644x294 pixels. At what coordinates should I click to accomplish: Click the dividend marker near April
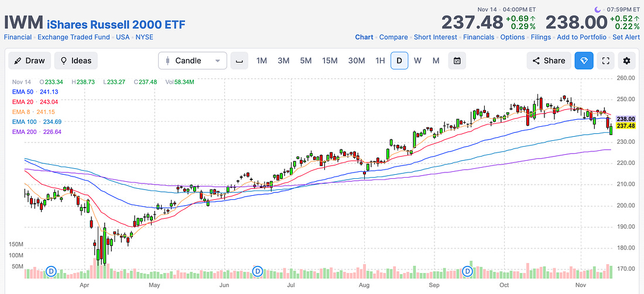[x=52, y=271]
